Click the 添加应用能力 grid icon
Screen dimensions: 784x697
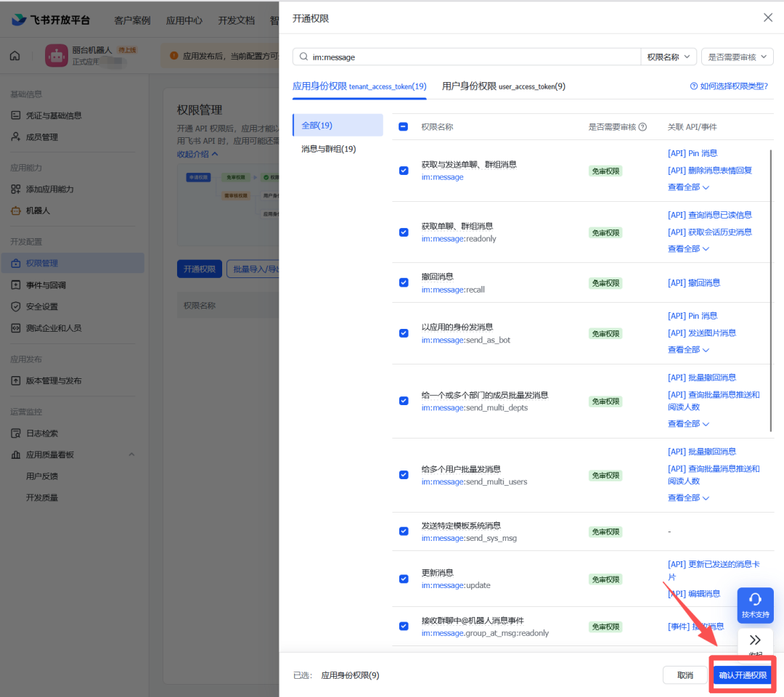(x=16, y=189)
